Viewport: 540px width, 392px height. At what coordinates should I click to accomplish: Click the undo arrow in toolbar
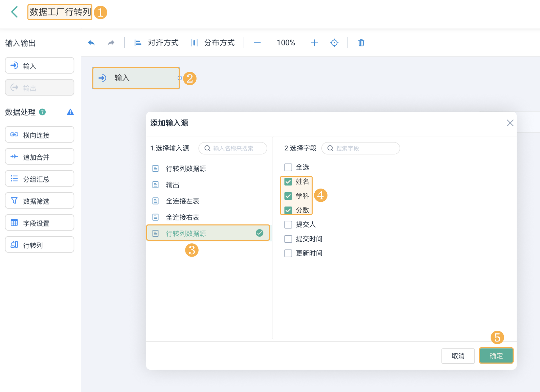(x=91, y=43)
